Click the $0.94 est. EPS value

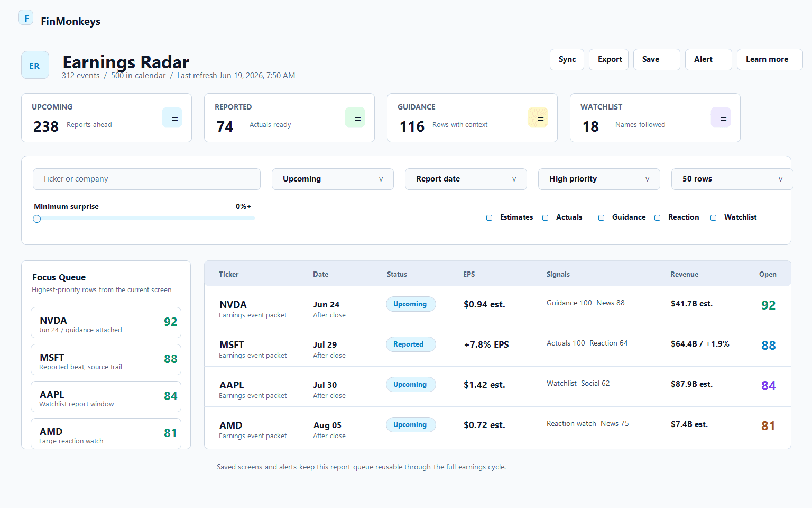484,304
